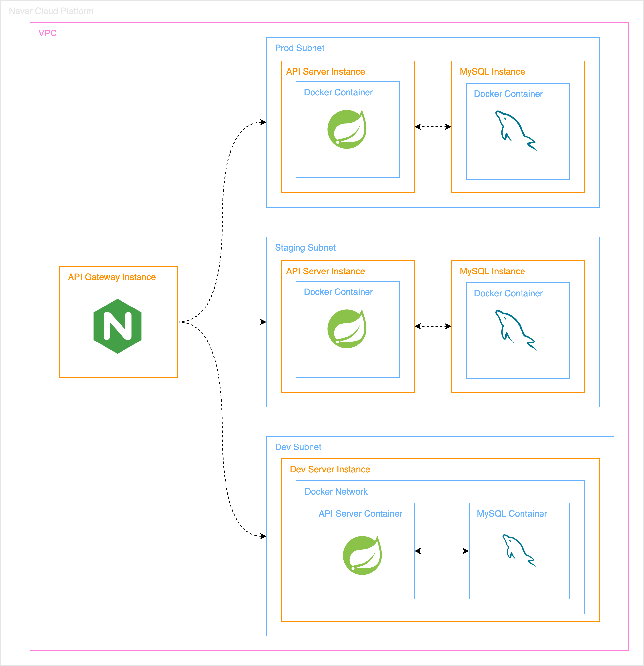Viewport: 644px width, 666px height.
Task: Click 'Docker Container' label in Staging API Server Instance
Action: tap(338, 292)
